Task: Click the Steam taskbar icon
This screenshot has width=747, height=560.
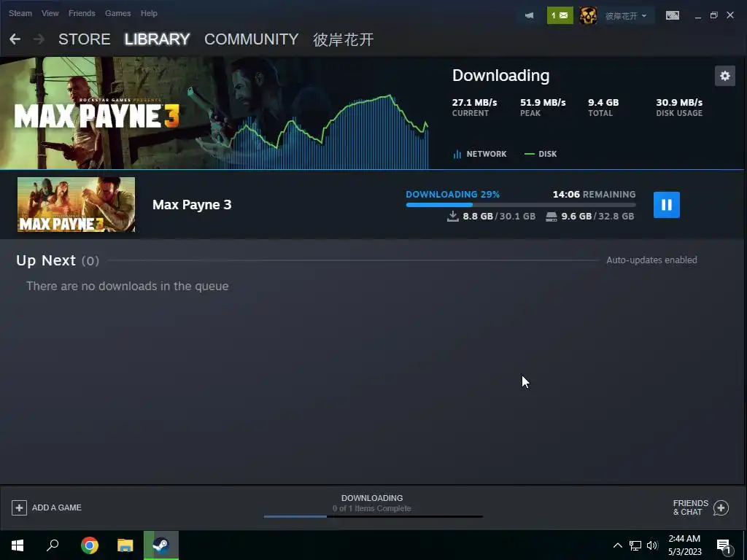Action: [161, 545]
